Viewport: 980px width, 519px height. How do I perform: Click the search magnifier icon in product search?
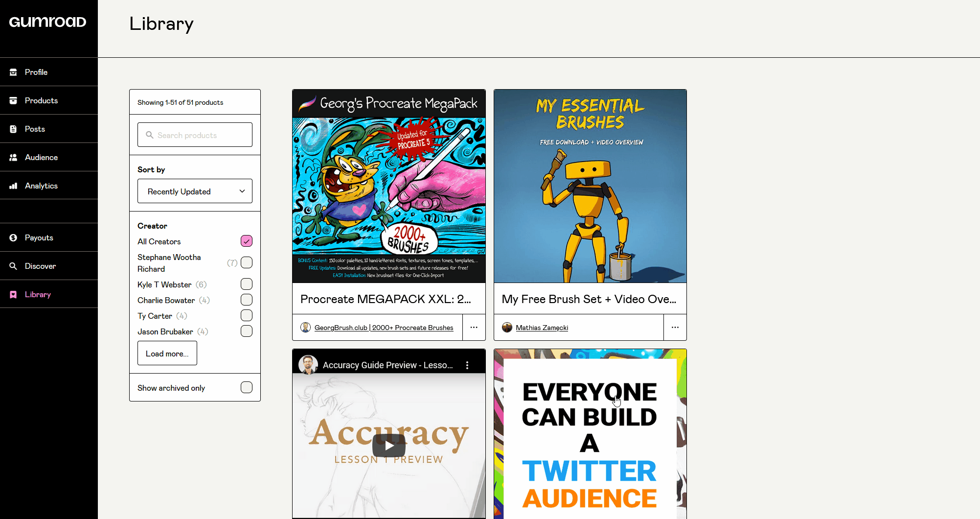pyautogui.click(x=150, y=135)
